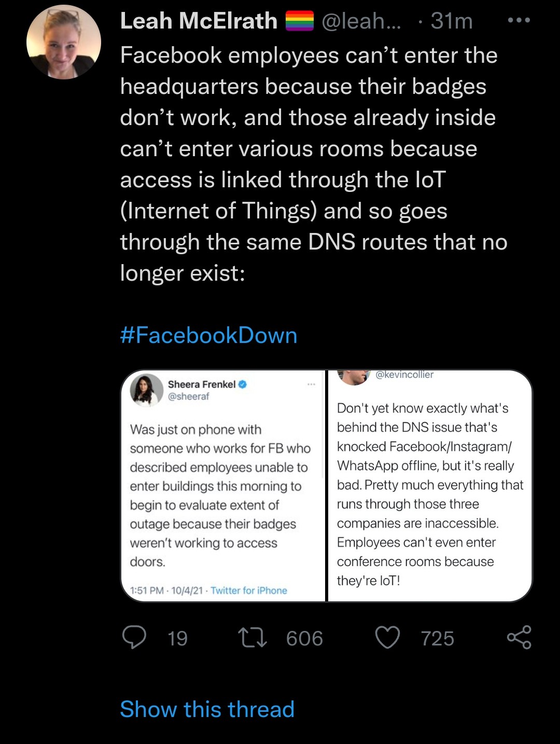Tap the 31m timestamp
The image size is (560, 744).
[452, 21]
